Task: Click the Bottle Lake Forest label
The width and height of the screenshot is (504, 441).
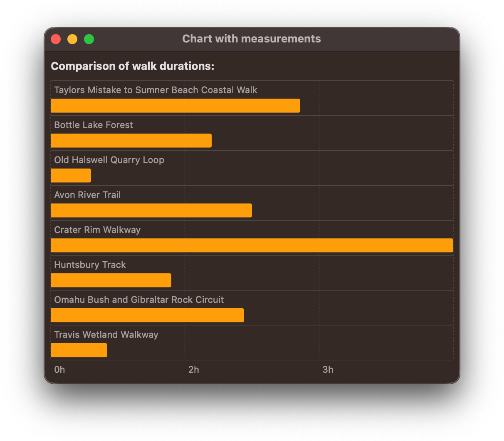Action: [x=93, y=125]
